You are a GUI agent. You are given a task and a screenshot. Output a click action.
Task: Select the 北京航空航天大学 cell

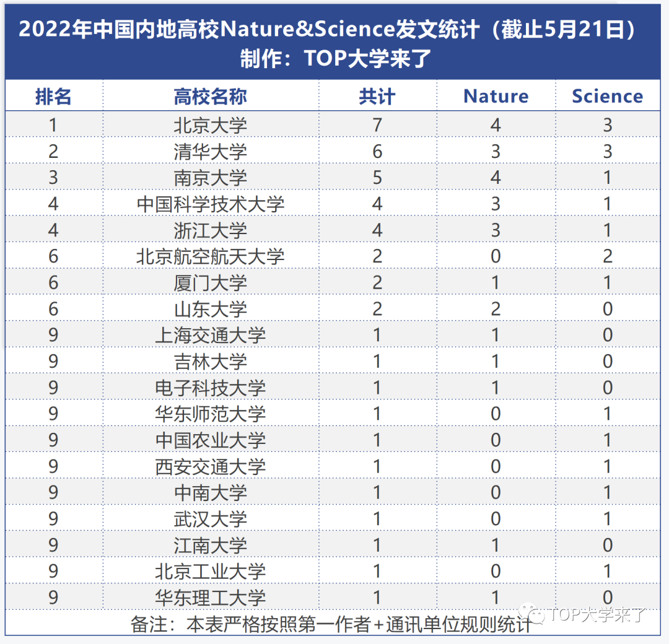210,256
